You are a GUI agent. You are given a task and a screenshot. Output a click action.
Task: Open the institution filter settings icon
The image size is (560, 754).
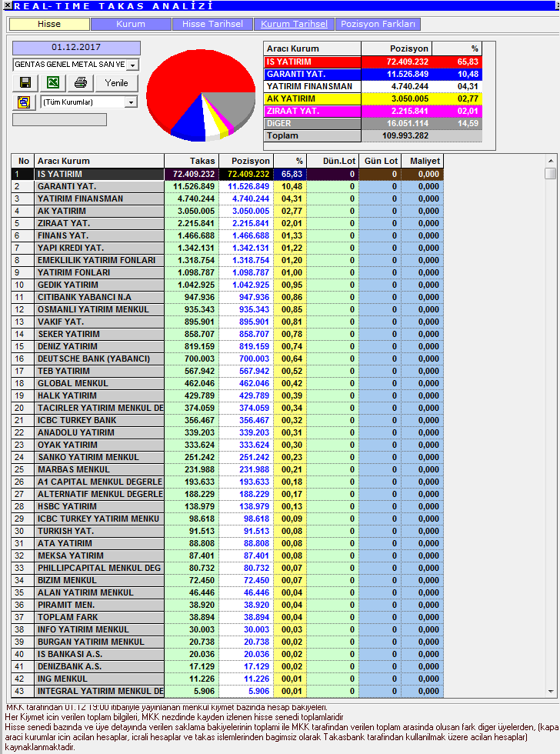(x=24, y=102)
